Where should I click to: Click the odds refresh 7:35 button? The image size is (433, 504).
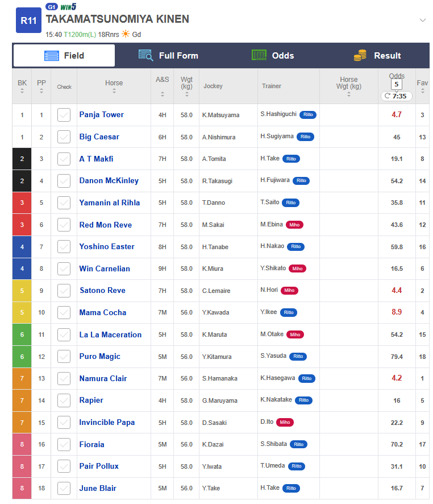(x=397, y=96)
